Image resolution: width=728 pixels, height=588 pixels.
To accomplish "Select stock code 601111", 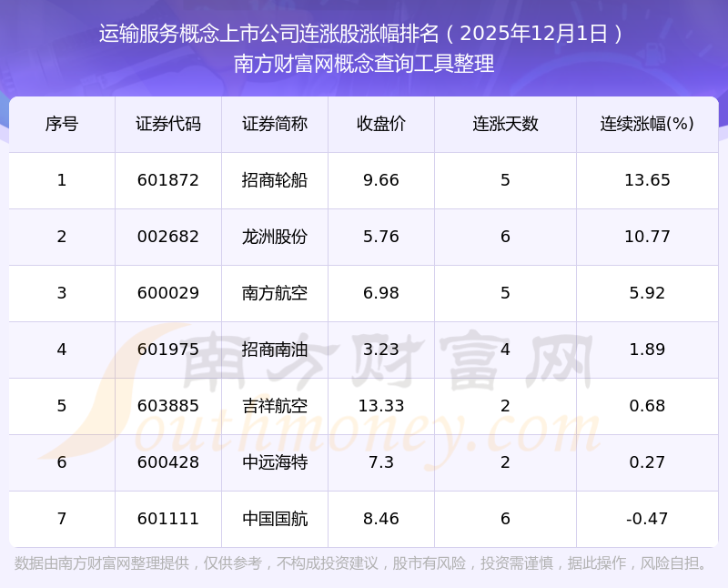I will pos(168,519).
